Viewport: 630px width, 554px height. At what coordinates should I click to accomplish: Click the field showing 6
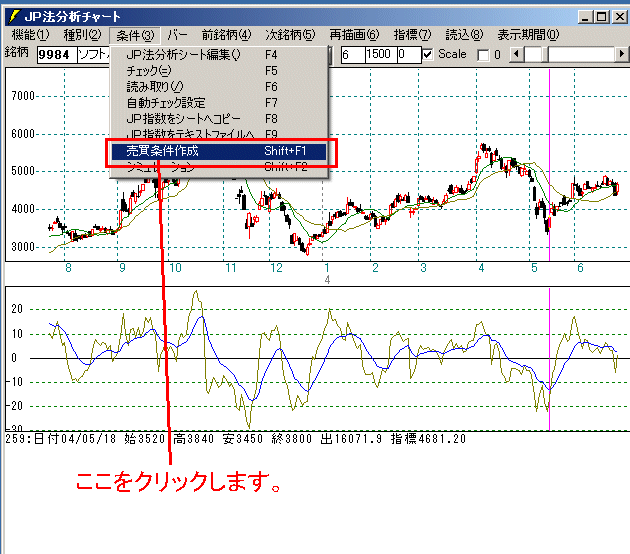coord(353,54)
